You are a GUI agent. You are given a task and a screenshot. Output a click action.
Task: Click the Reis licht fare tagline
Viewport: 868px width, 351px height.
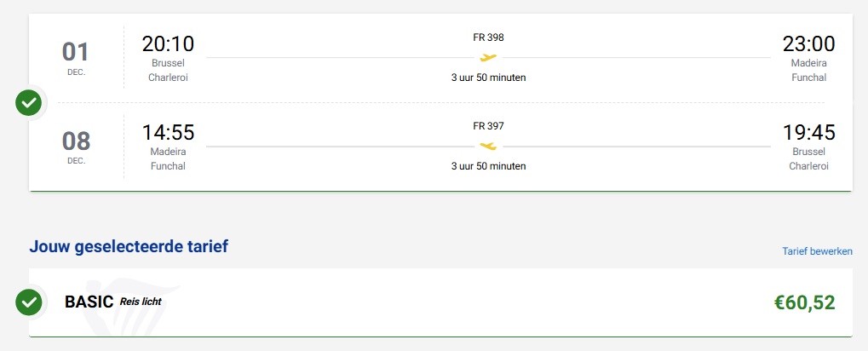point(141,302)
